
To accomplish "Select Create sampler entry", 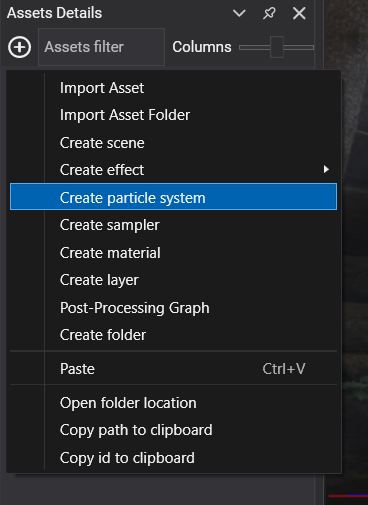I will [173, 225].
